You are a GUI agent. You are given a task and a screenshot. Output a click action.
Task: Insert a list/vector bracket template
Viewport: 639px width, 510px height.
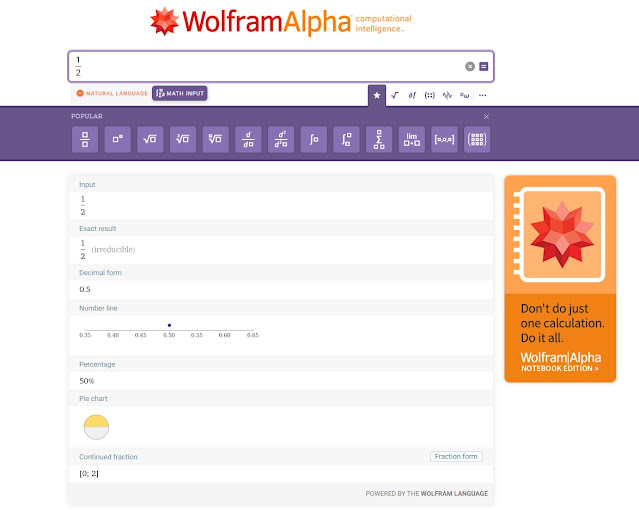[x=444, y=139]
